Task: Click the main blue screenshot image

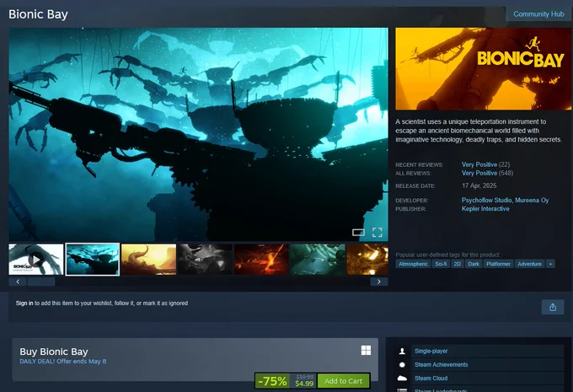Action: click(198, 135)
